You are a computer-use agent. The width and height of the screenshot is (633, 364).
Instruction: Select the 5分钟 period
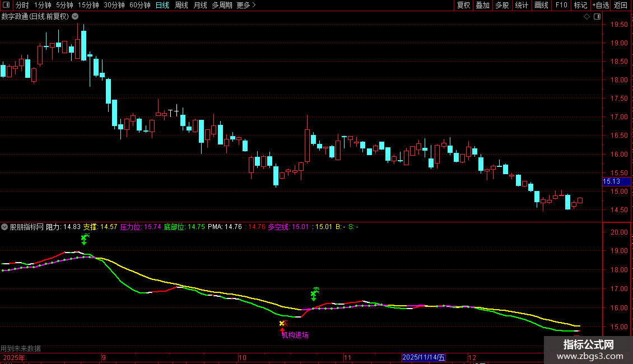pyautogui.click(x=64, y=5)
